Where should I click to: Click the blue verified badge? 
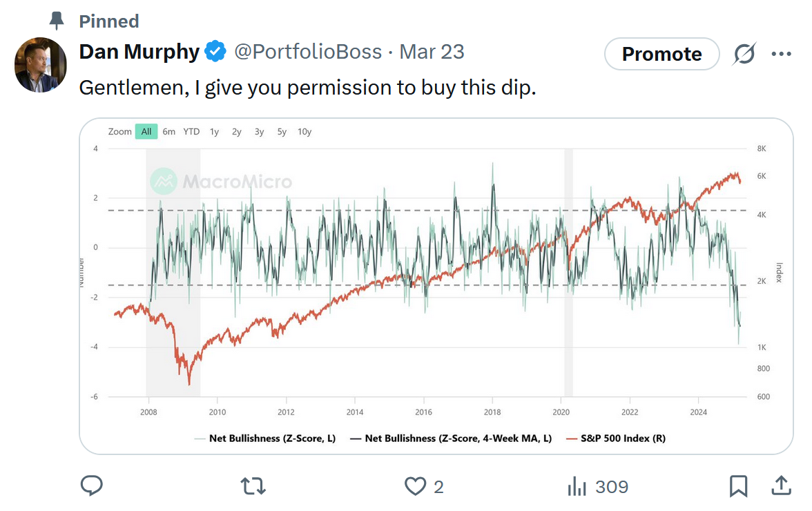pyautogui.click(x=216, y=52)
